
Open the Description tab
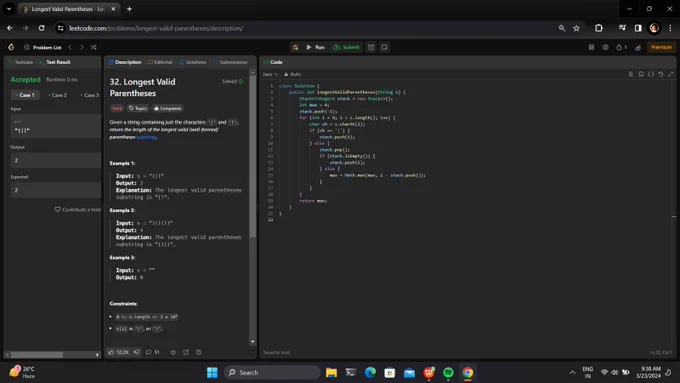click(125, 62)
